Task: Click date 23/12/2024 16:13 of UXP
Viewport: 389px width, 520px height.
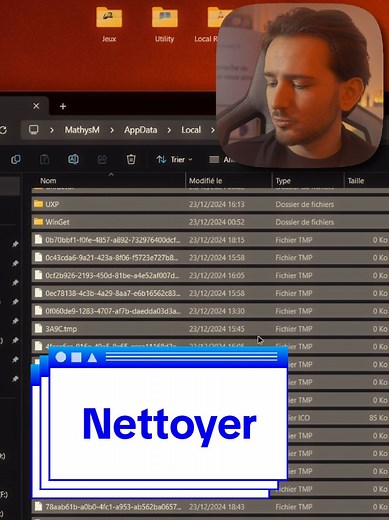Action: click(217, 204)
